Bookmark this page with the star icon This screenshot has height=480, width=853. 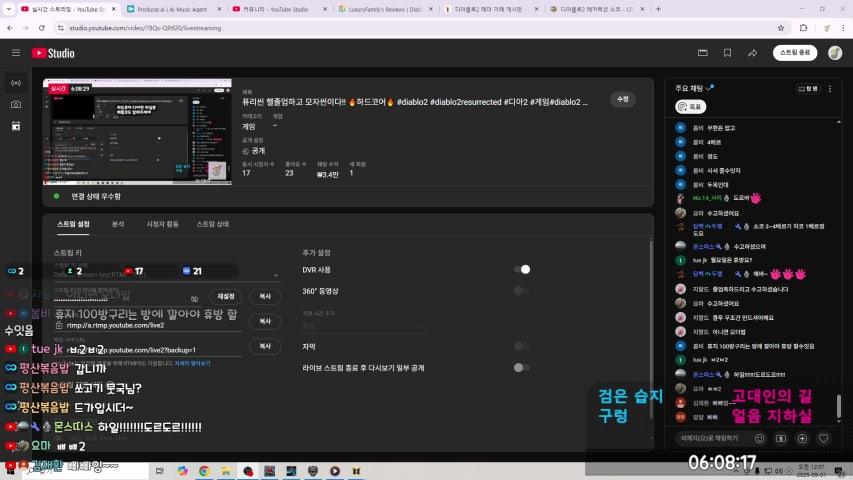coord(781,28)
